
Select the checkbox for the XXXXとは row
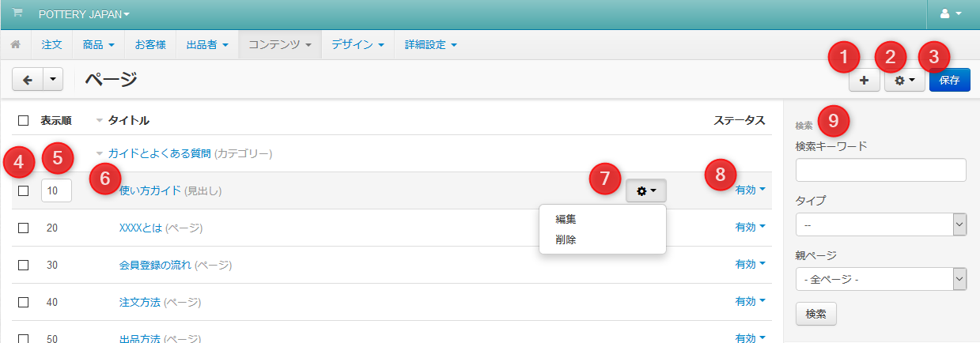[23, 228]
